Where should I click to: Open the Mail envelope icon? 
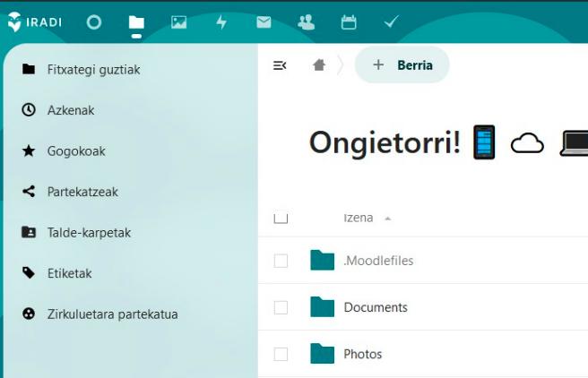pos(264,22)
